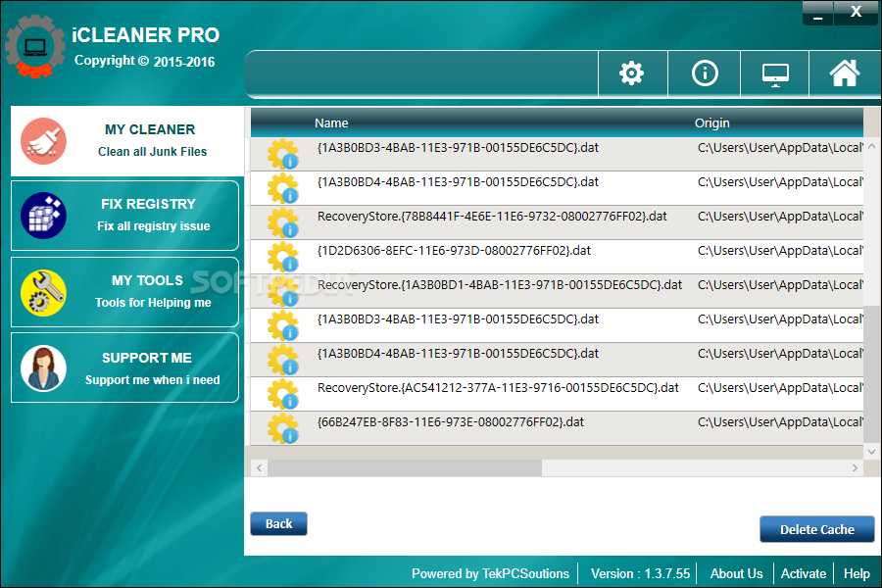The height and width of the screenshot is (588, 882).
Task: Open the monitor/system icon
Action: (x=775, y=74)
